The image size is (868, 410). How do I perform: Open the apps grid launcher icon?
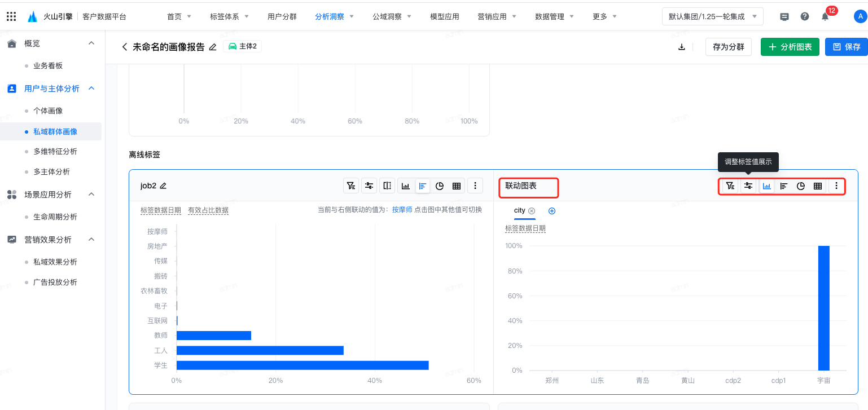click(11, 16)
